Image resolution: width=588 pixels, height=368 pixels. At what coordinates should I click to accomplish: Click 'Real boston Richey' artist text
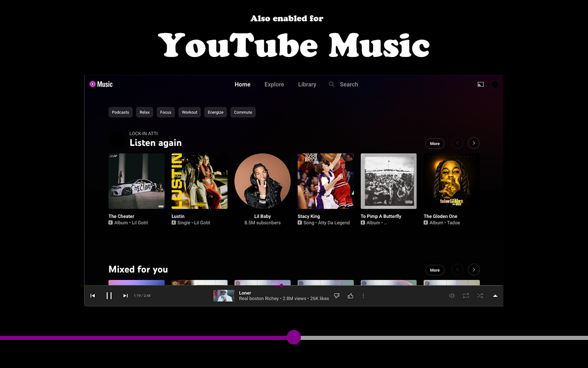click(x=259, y=299)
